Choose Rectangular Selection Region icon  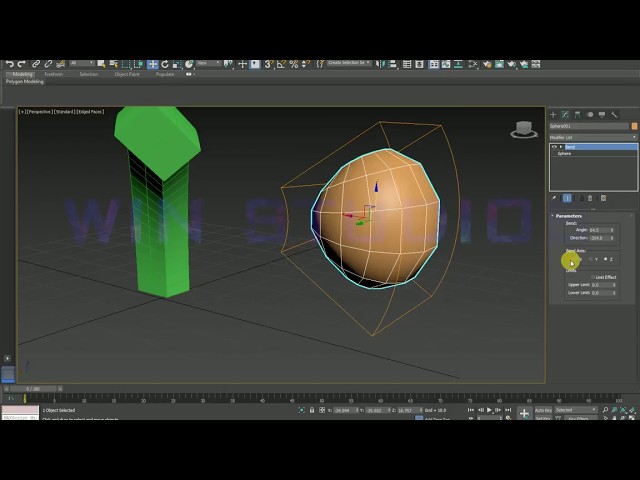126,64
